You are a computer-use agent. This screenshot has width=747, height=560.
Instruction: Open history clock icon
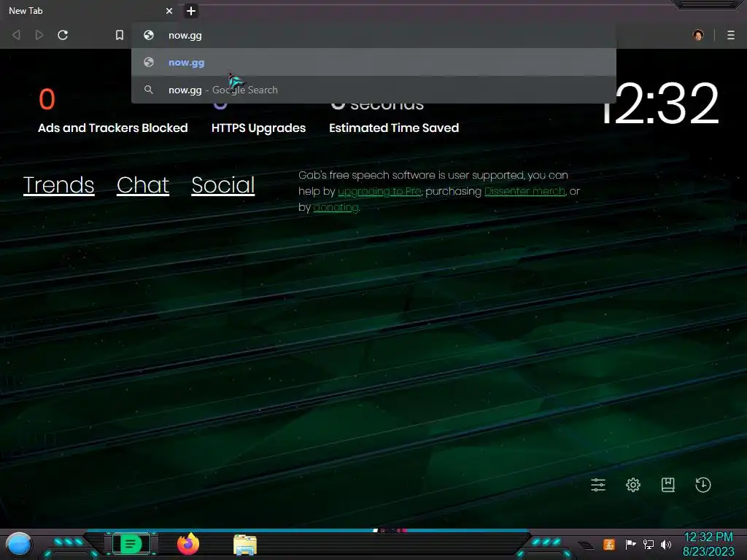click(703, 485)
